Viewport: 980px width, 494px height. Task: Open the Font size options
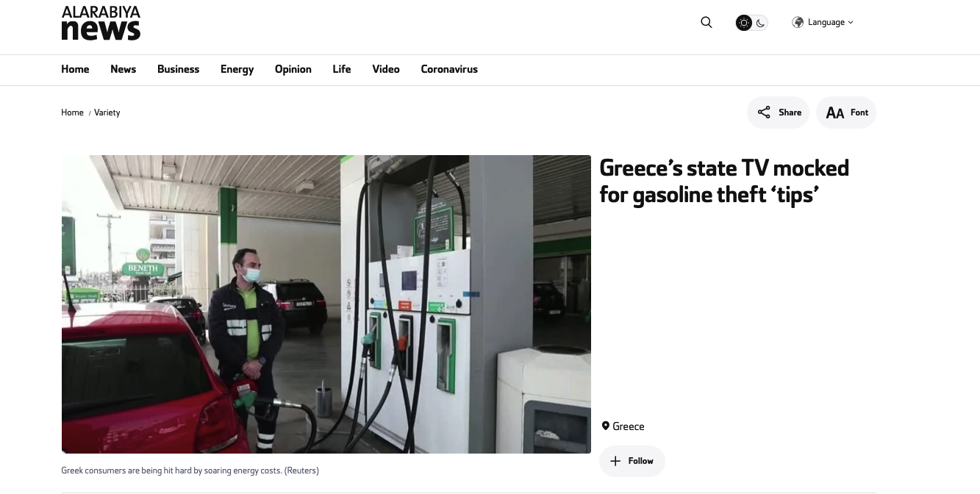(x=846, y=112)
